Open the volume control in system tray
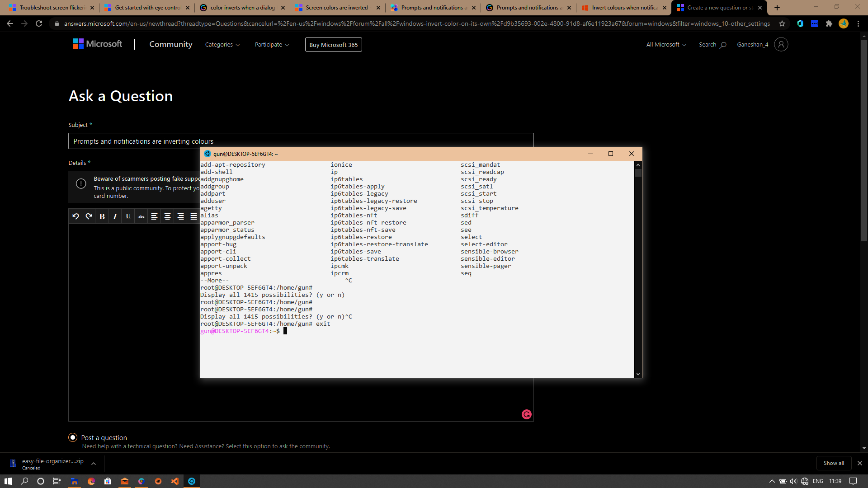This screenshot has height=488, width=868. pyautogui.click(x=793, y=481)
